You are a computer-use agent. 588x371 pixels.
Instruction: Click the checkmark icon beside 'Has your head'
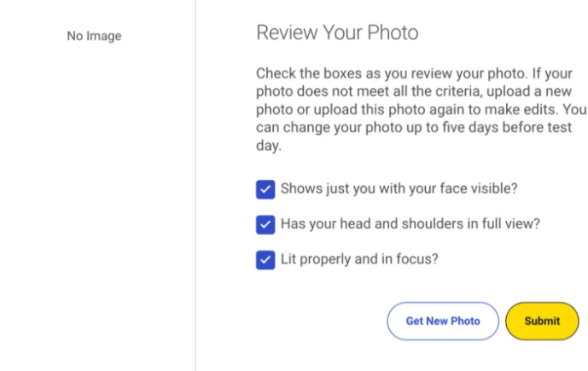pos(265,224)
